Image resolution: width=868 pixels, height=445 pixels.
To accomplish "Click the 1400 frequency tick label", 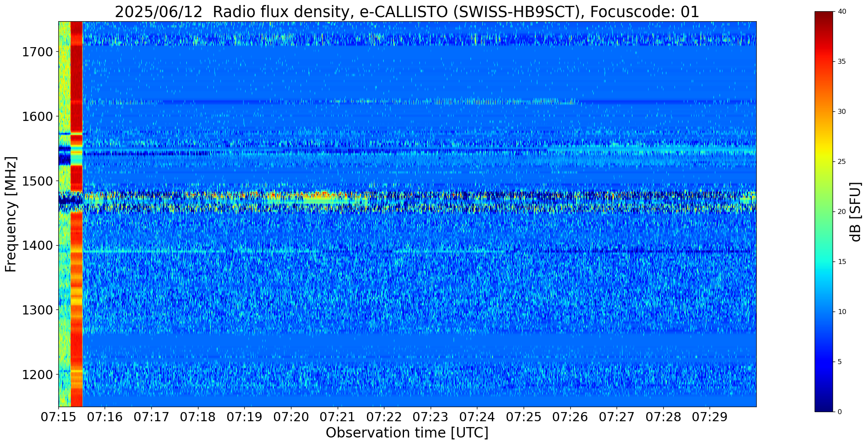I will point(37,246).
